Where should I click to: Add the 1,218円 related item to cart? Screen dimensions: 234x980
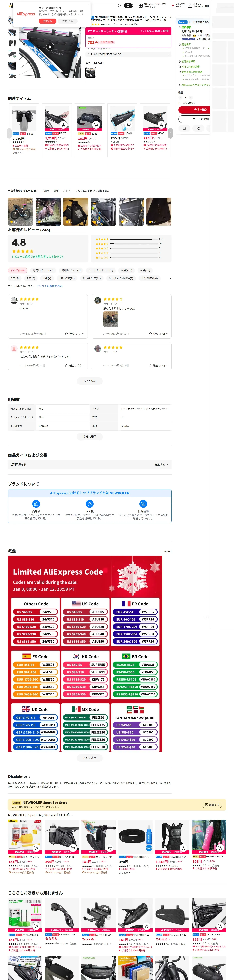64,125
